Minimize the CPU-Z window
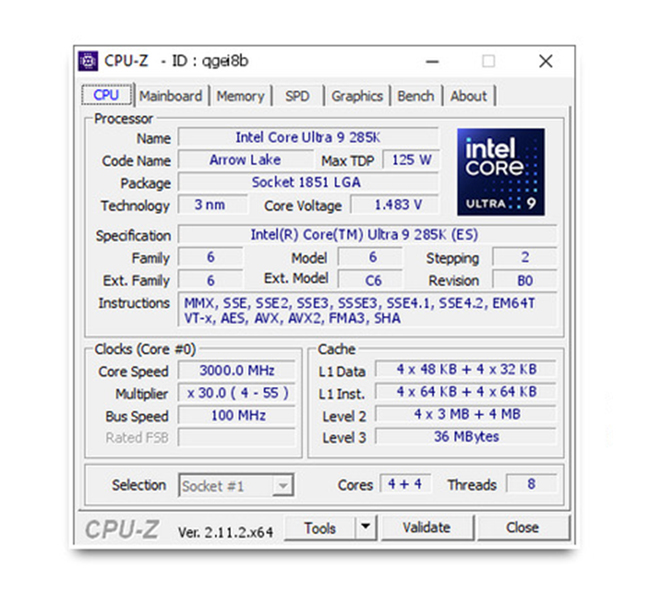650x600 pixels. [x=432, y=61]
